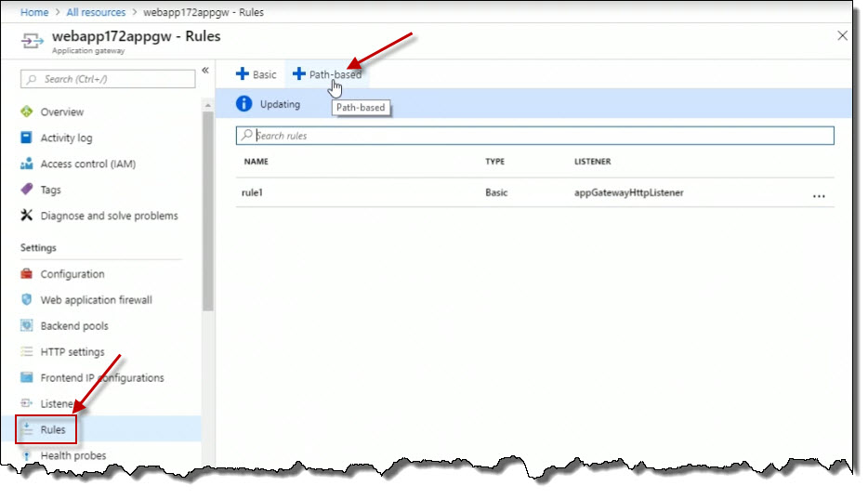
Task: Click the Overview icon in sidebar
Action: click(x=27, y=112)
